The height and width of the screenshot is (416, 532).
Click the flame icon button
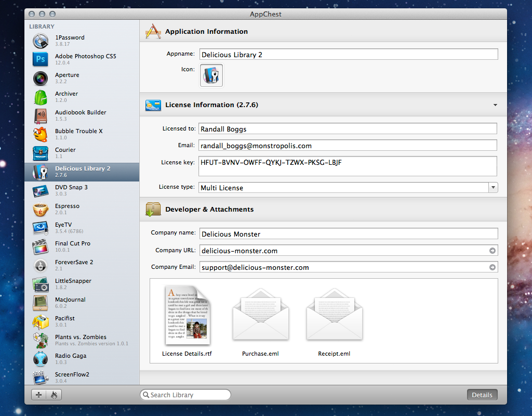tap(54, 395)
